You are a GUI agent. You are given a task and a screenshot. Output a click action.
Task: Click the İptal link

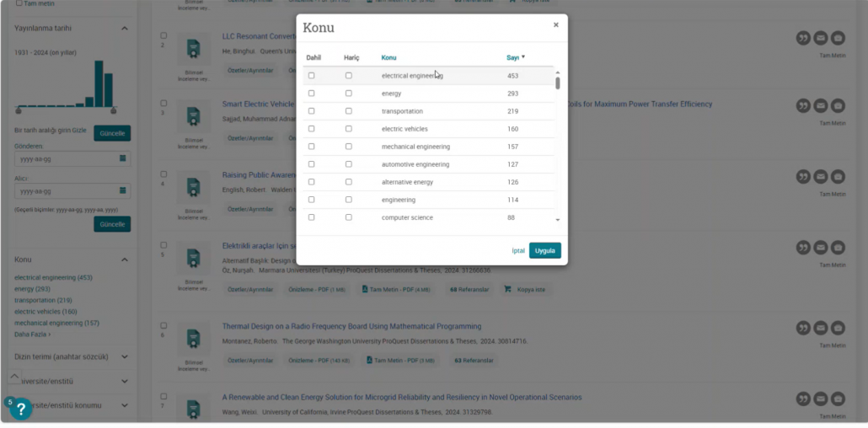518,250
